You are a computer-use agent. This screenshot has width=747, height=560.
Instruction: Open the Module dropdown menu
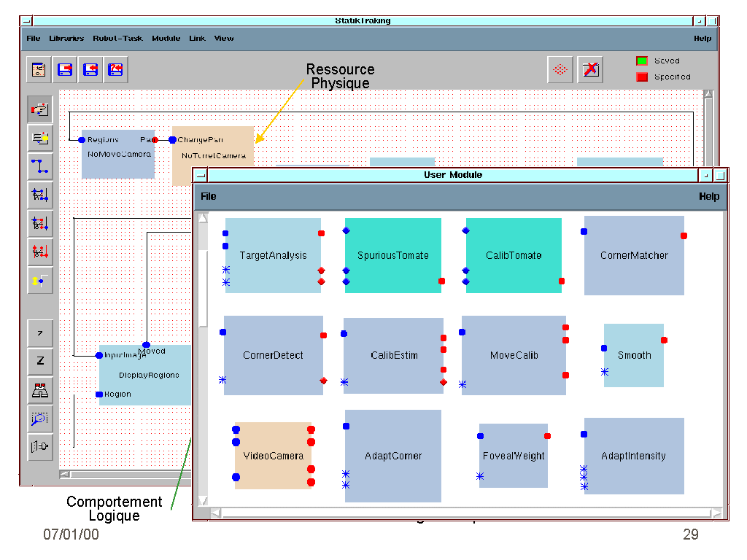point(166,39)
